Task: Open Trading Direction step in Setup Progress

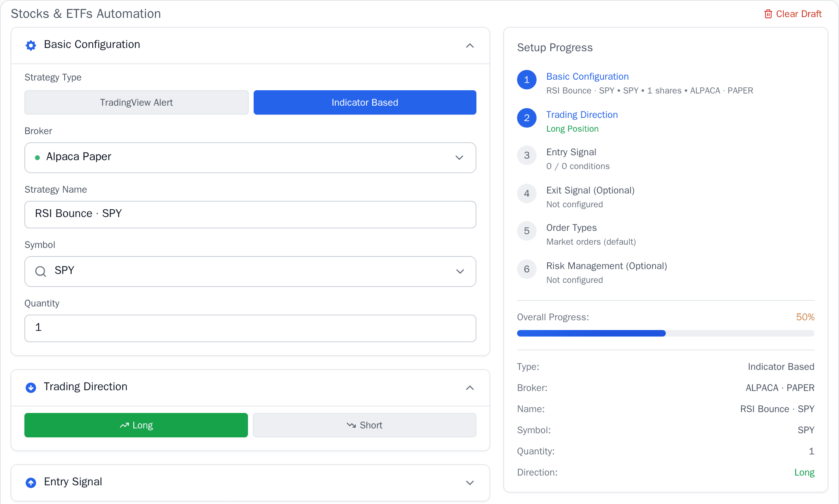Action: 582,115
